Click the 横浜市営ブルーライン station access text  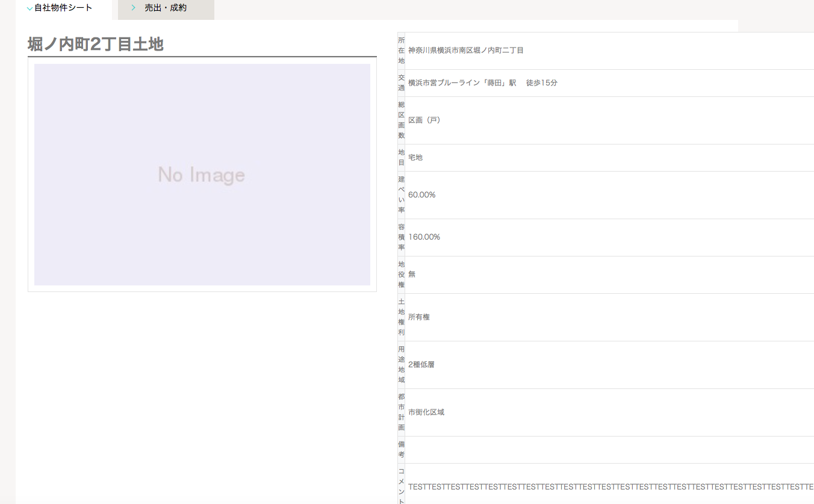(482, 83)
